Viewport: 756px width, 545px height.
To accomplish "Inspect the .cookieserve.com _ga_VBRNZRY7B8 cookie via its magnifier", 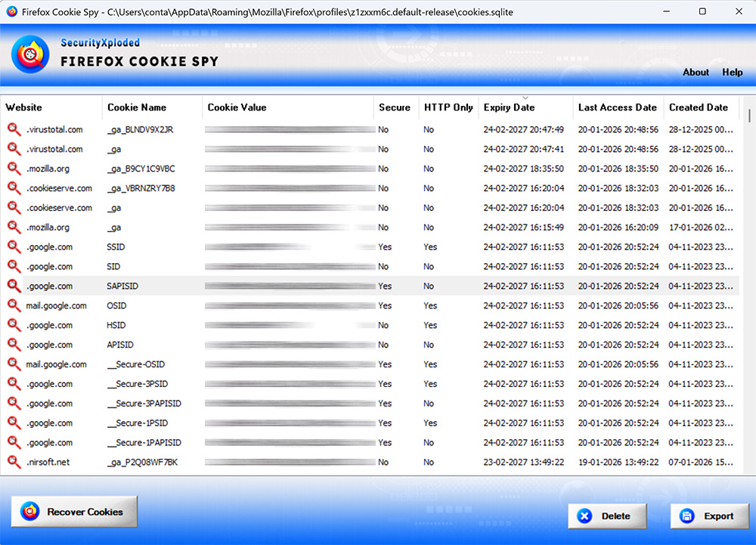I will coord(14,188).
